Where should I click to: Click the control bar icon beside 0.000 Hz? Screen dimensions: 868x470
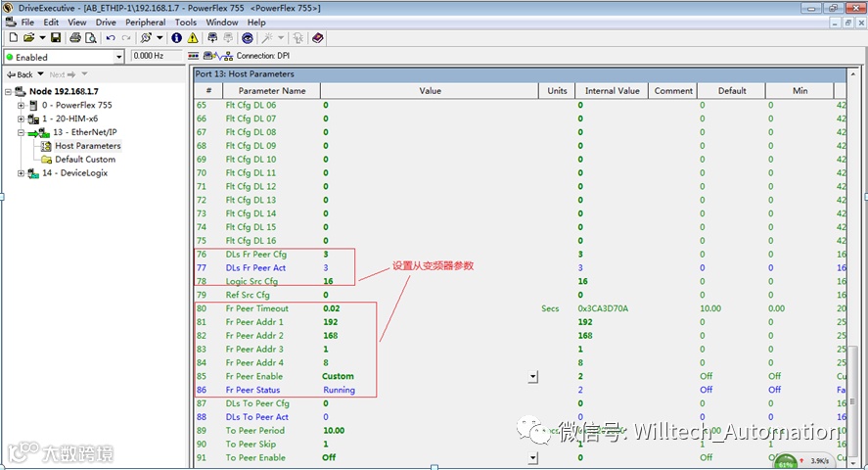point(193,56)
